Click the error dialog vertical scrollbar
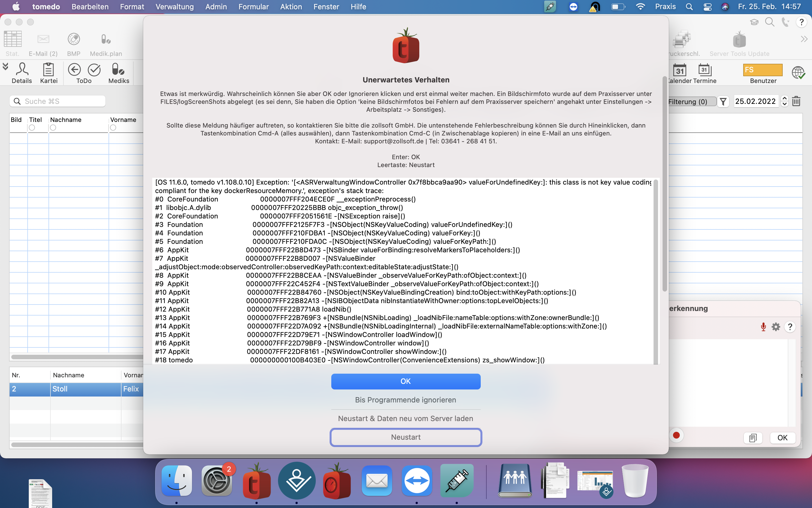The image size is (812, 508). click(664, 184)
